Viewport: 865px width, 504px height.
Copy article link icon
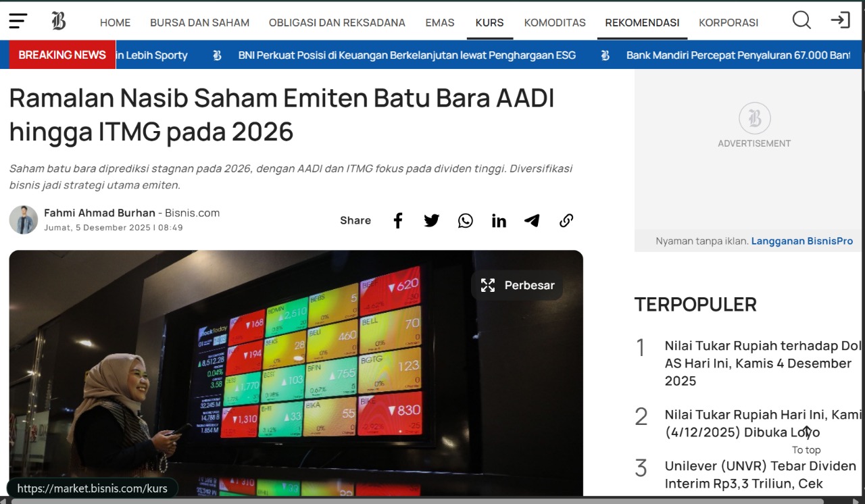[x=566, y=221]
